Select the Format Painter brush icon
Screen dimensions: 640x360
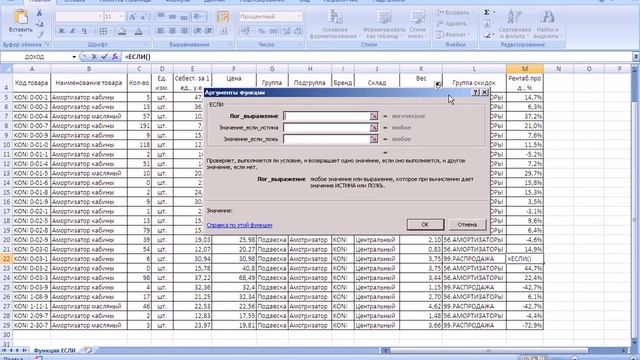(x=40, y=34)
